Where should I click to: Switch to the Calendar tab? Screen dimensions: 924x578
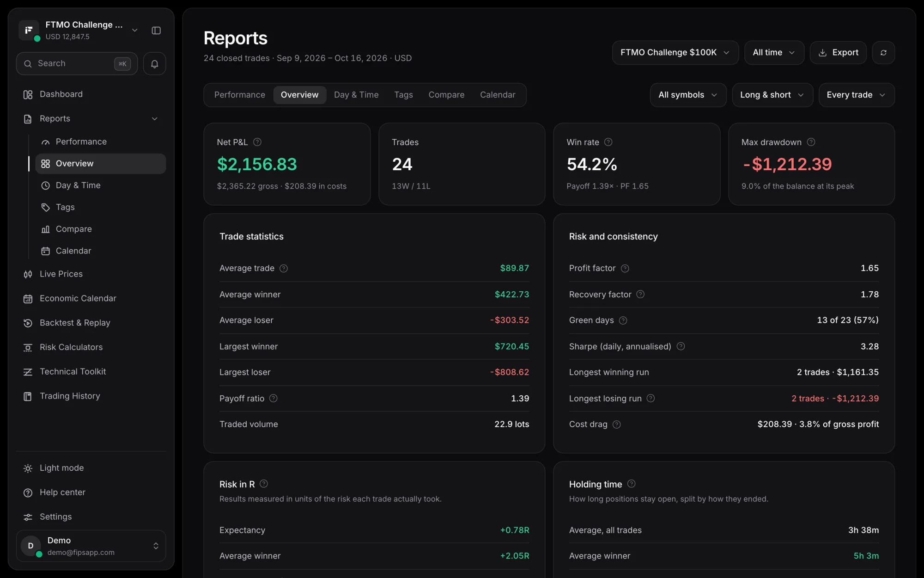click(x=498, y=95)
